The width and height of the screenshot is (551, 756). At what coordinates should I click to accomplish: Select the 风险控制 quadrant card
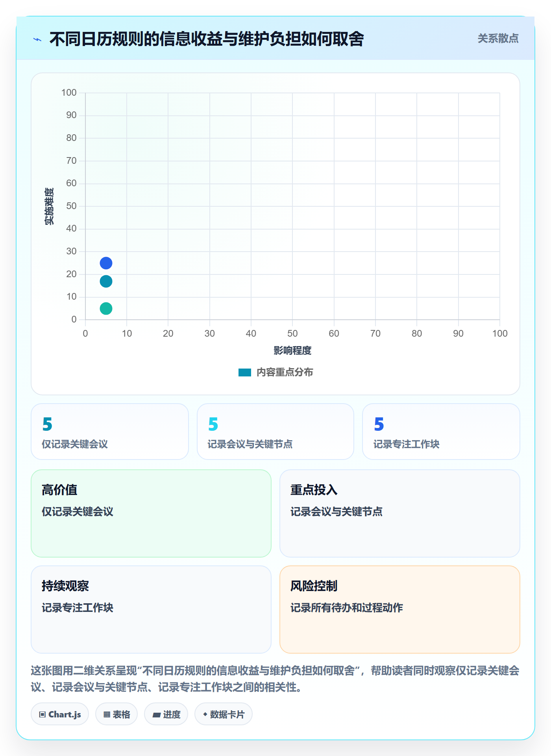[400, 610]
